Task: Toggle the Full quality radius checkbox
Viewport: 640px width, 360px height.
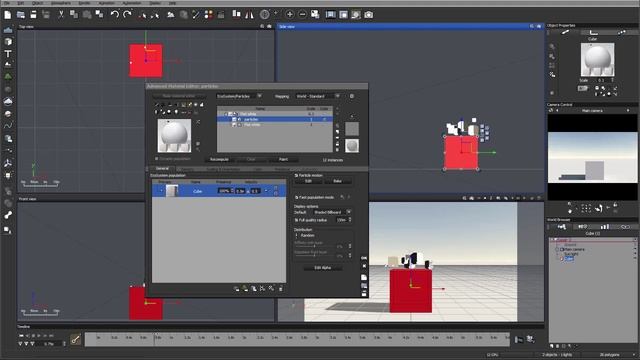Action: (x=296, y=220)
